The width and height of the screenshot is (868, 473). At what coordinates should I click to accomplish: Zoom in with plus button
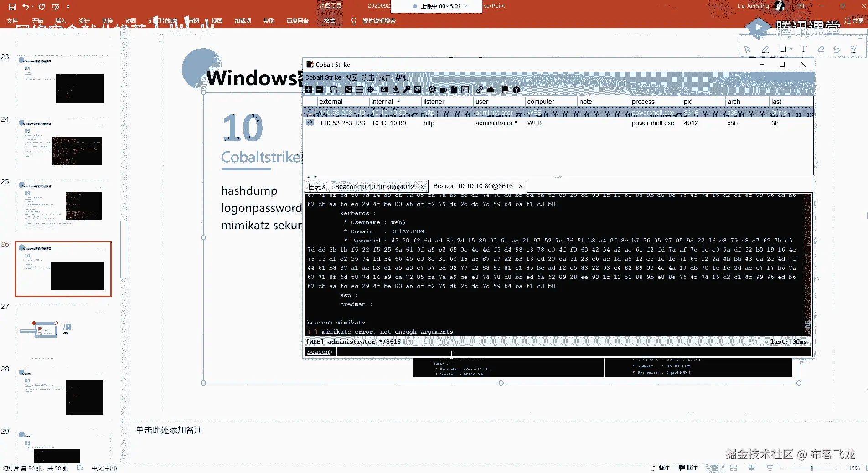point(837,468)
